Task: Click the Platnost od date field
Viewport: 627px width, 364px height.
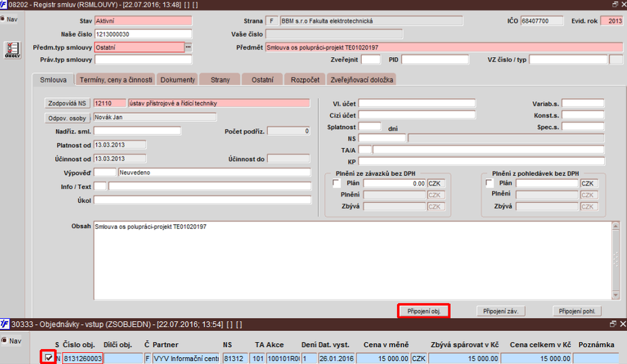Action: [120, 145]
